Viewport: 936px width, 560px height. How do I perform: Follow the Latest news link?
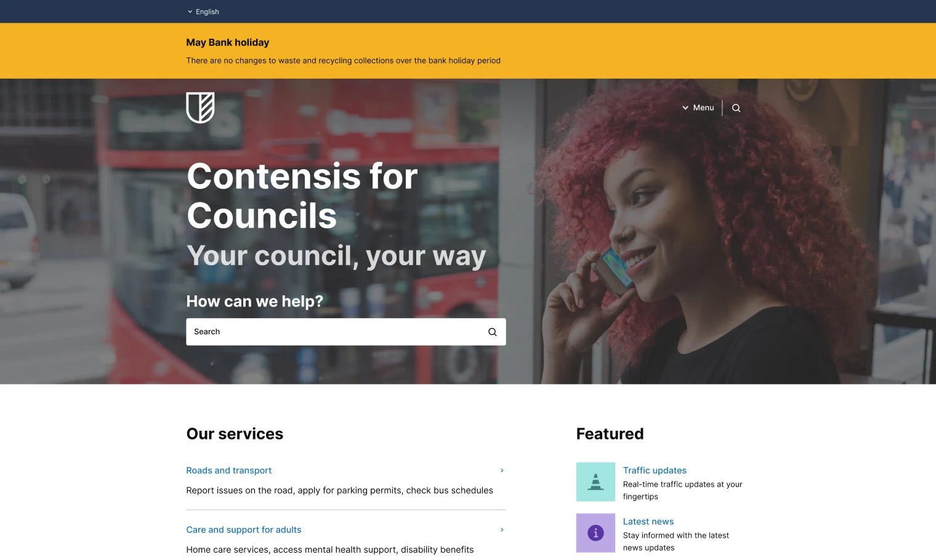(648, 521)
